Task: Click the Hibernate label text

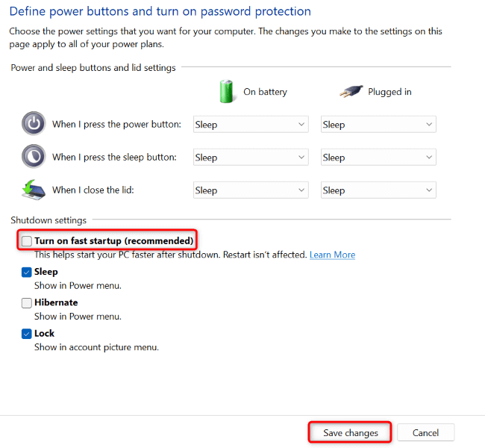Action: pyautogui.click(x=56, y=302)
